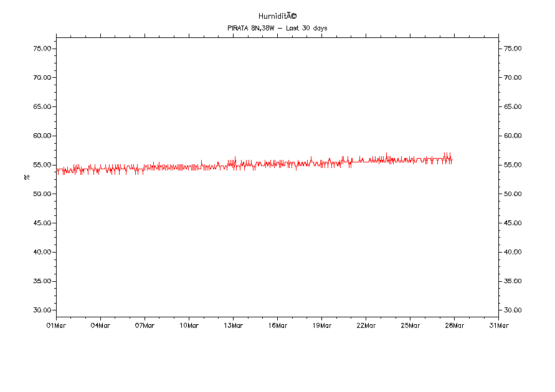555x392 pixels.
Task: Select the 19Mar date tick label
Action: pos(321,325)
